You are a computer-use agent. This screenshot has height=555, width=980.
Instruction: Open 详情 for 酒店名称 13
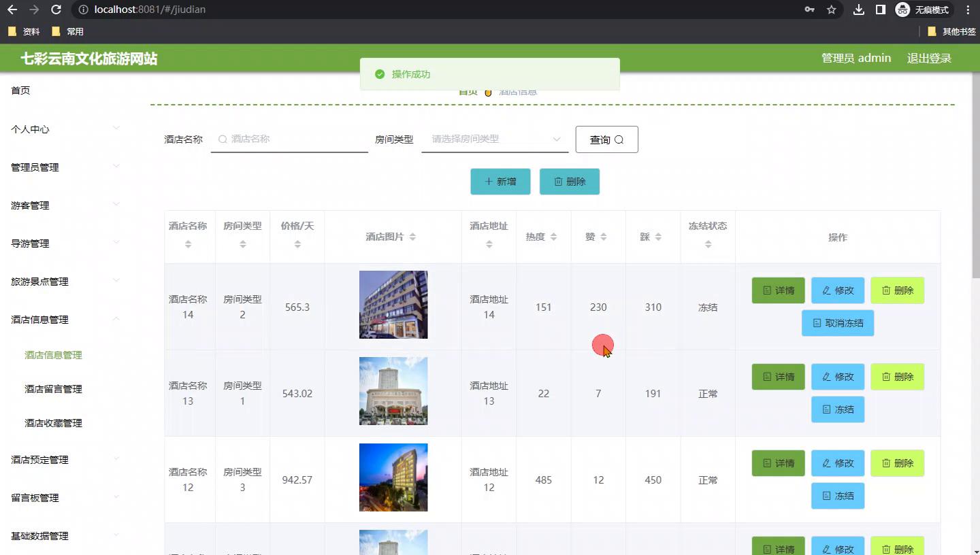pyautogui.click(x=779, y=377)
